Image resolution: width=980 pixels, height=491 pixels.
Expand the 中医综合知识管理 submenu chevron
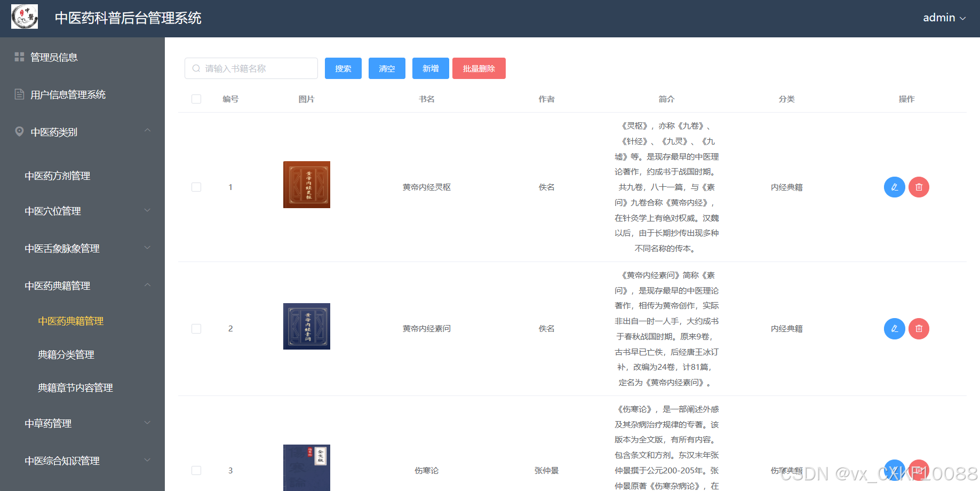coord(147,460)
